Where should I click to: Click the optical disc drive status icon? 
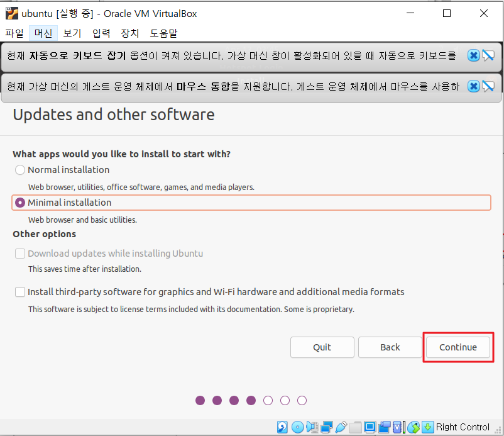click(x=297, y=427)
